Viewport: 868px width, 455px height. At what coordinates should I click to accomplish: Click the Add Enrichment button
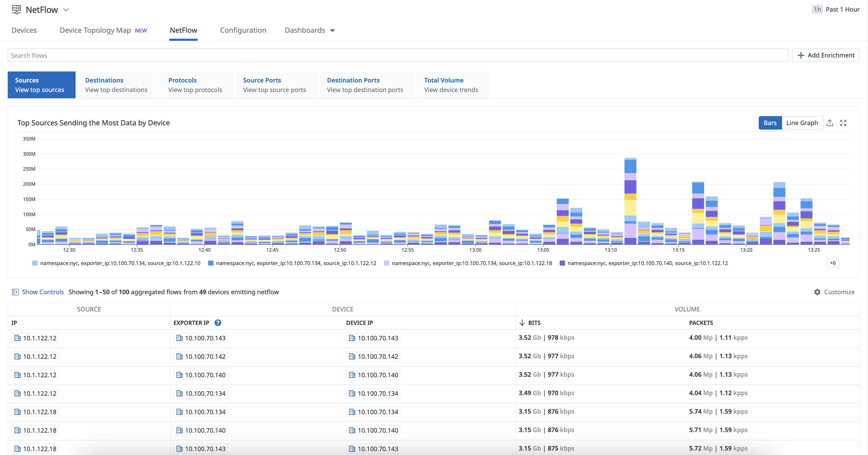click(x=825, y=55)
